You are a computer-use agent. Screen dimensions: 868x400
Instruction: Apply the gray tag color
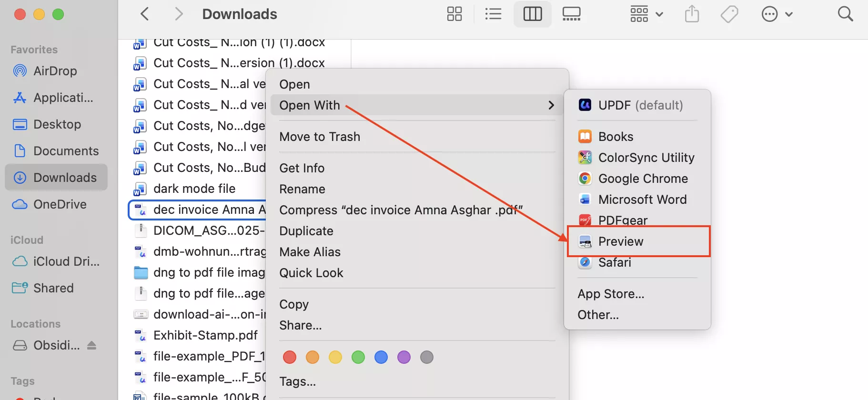(427, 357)
